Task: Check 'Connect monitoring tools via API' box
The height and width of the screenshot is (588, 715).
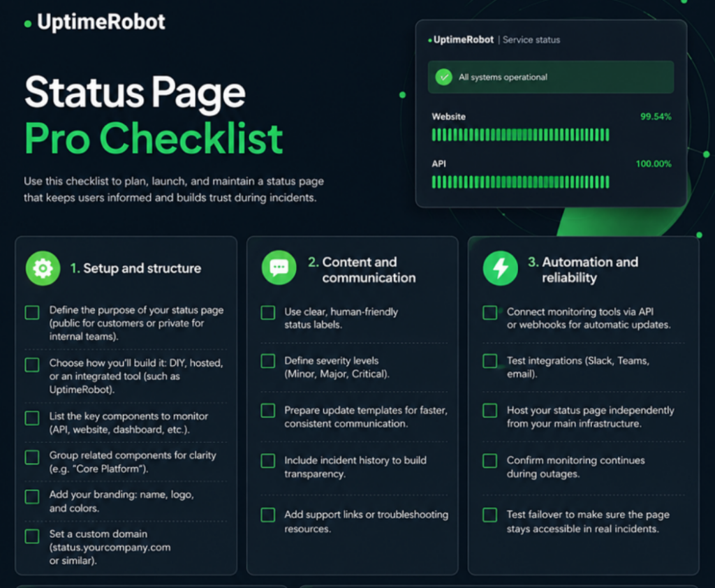Action: click(489, 313)
